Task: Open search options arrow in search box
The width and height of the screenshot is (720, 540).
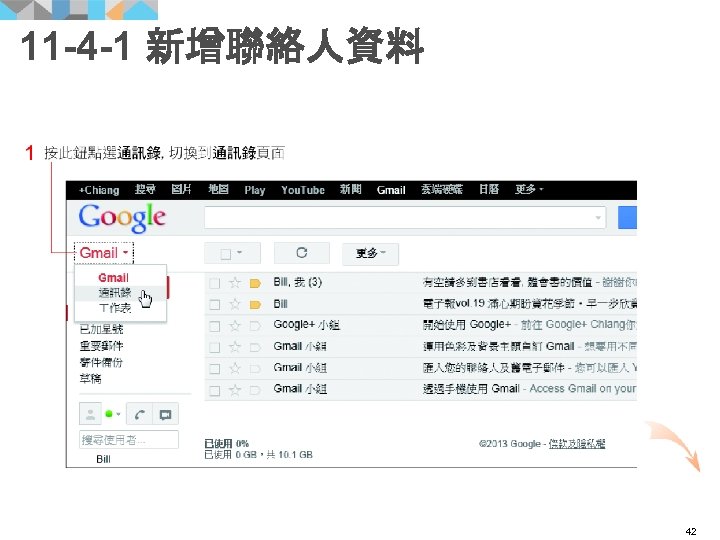Action: pyautogui.click(x=598, y=218)
